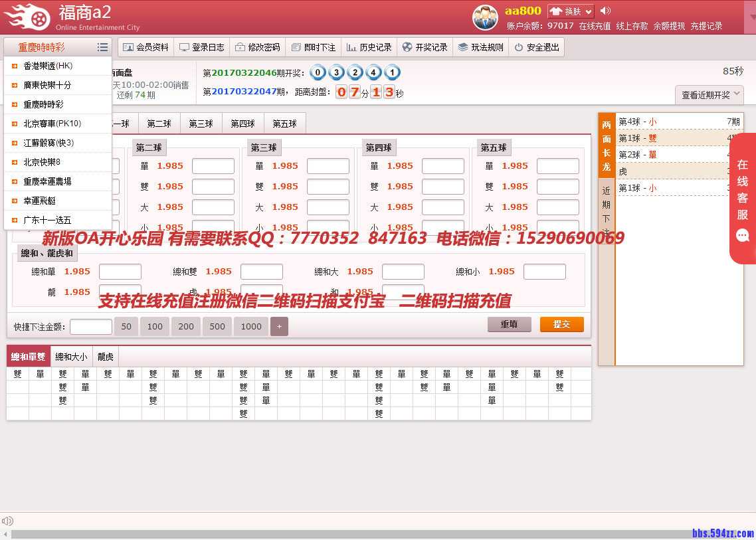Open the 换肤 skin dropdown
The image size is (756, 540).
570,11
